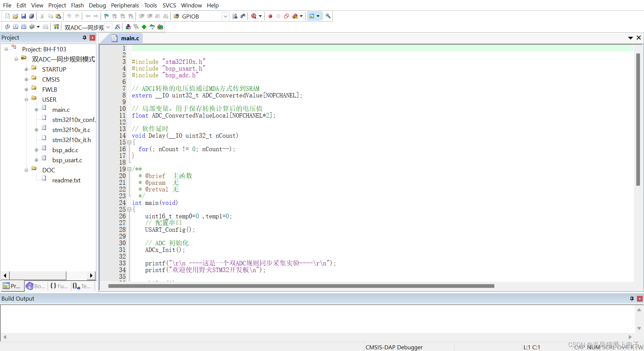Click incremental find icon
The width and height of the screenshot is (644, 351).
(243, 16)
